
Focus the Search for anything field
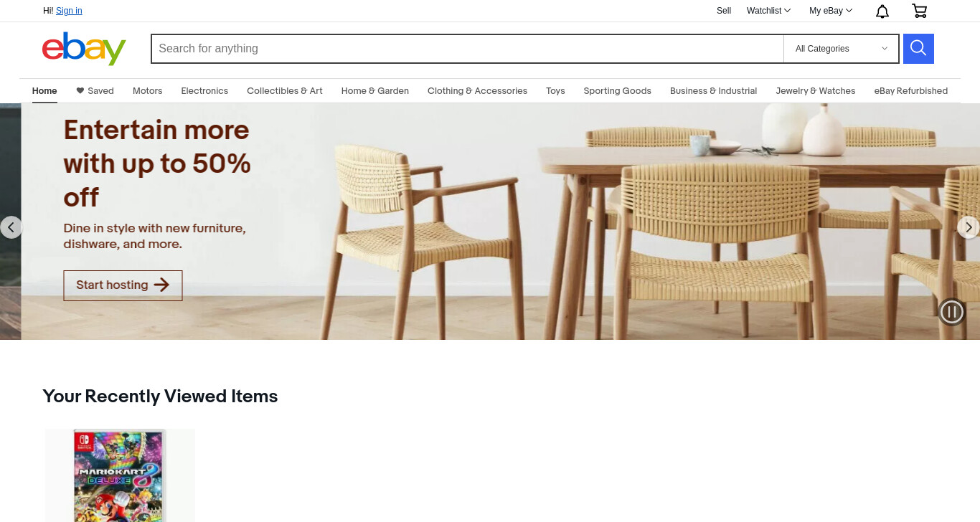click(467, 49)
